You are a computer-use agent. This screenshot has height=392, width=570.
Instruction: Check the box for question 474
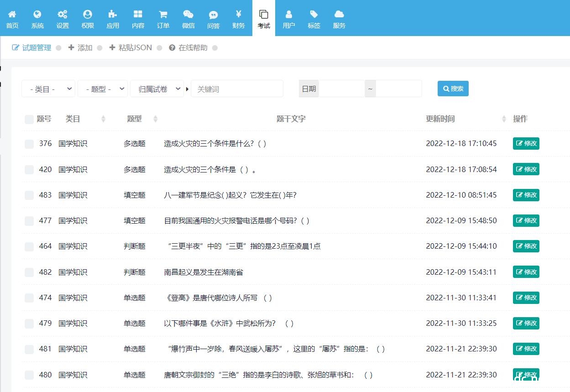[x=29, y=298]
